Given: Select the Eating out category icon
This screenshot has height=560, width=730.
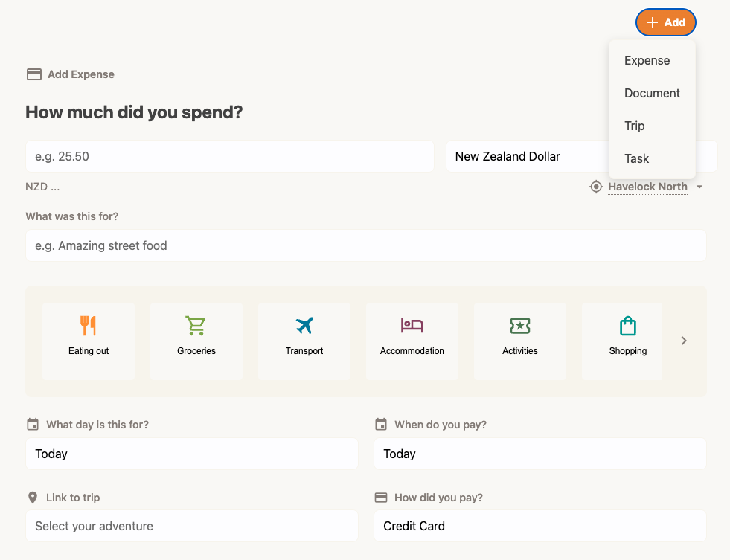Looking at the screenshot, I should coord(89,325).
